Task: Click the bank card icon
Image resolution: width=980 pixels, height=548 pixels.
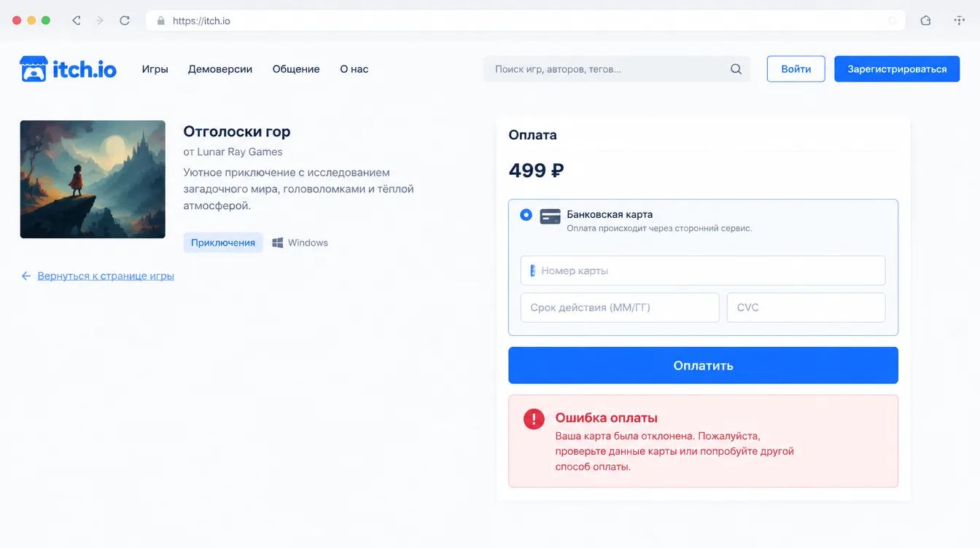Action: [550, 216]
